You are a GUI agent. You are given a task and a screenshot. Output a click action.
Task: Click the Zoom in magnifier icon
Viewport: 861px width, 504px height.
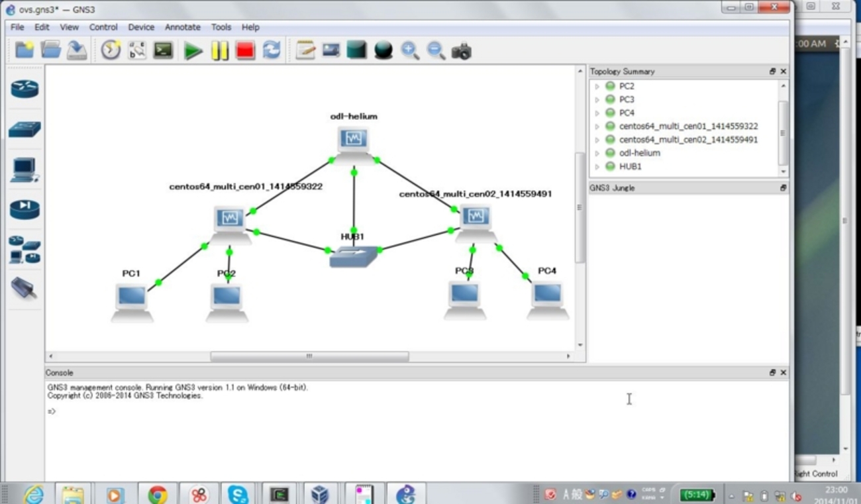pos(410,51)
